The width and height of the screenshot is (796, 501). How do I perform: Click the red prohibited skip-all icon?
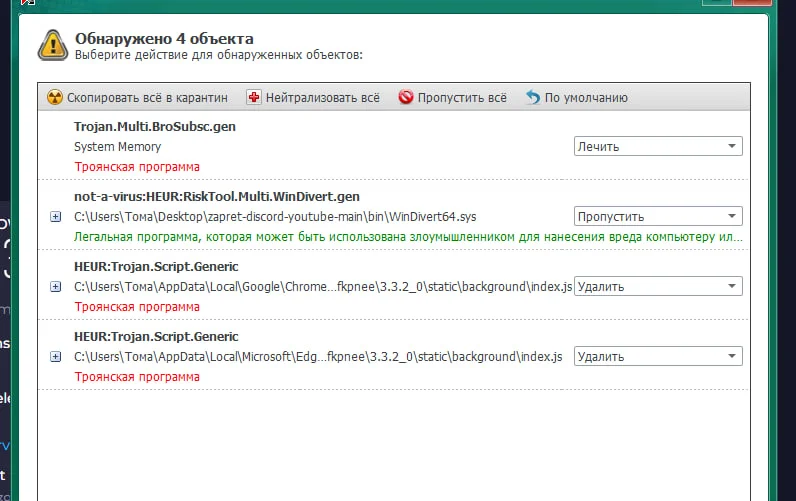406,96
